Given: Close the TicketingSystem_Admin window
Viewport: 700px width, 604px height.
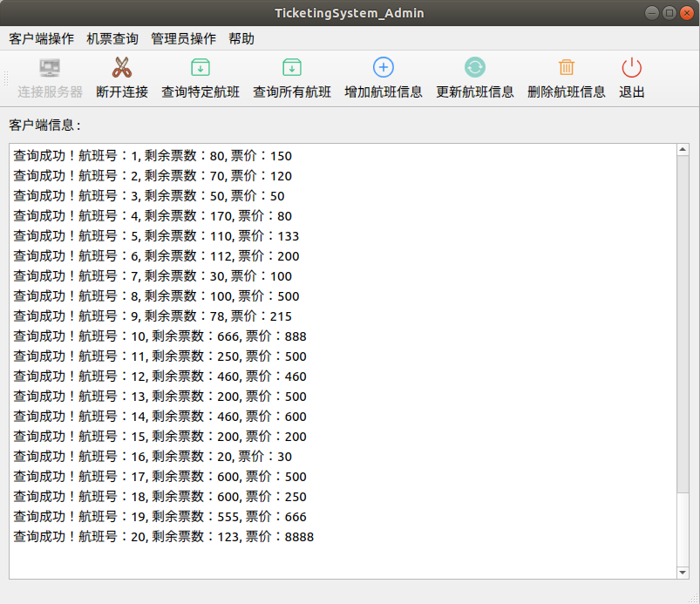Looking at the screenshot, I should [x=687, y=13].
